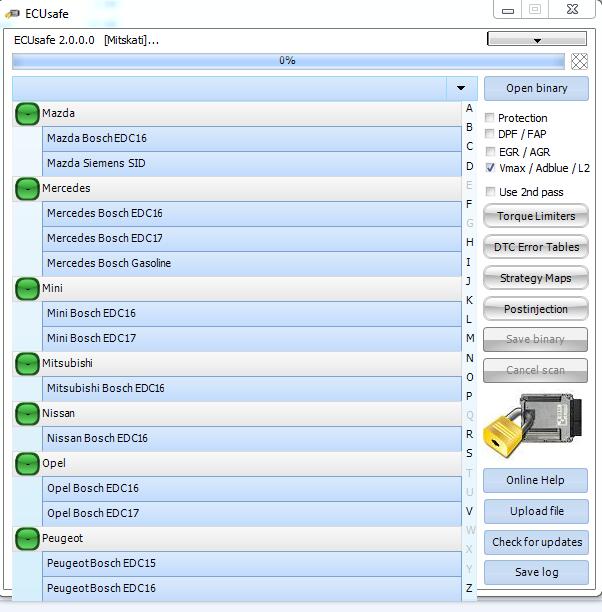This screenshot has height=612, width=602.
Task: Collapse the Peugeot group with green button
Action: [27, 539]
